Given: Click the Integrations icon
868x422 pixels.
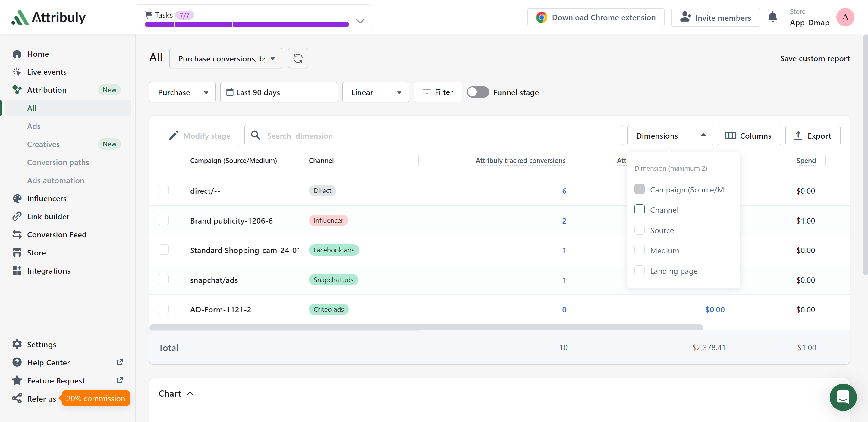Looking at the screenshot, I should 17,270.
